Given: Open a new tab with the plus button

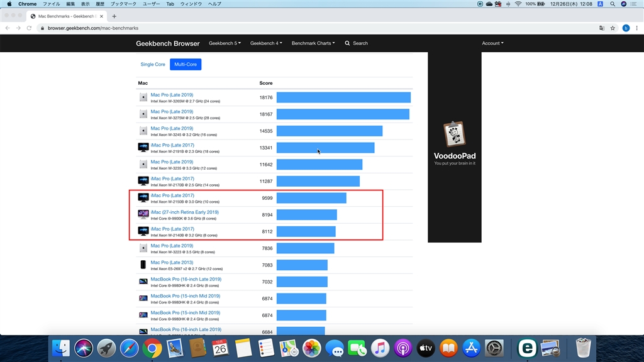Looking at the screenshot, I should 114,16.
